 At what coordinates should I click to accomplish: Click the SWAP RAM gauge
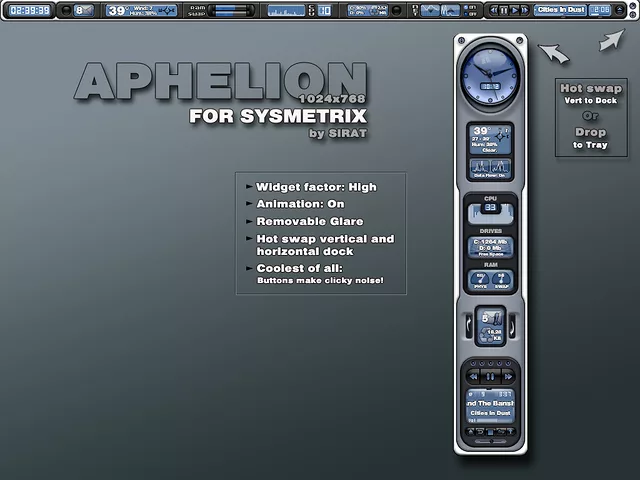point(501,279)
